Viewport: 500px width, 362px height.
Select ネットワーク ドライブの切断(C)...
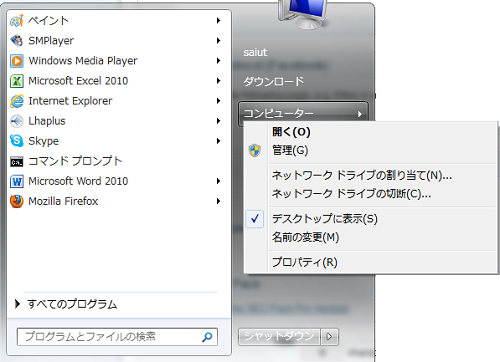352,194
